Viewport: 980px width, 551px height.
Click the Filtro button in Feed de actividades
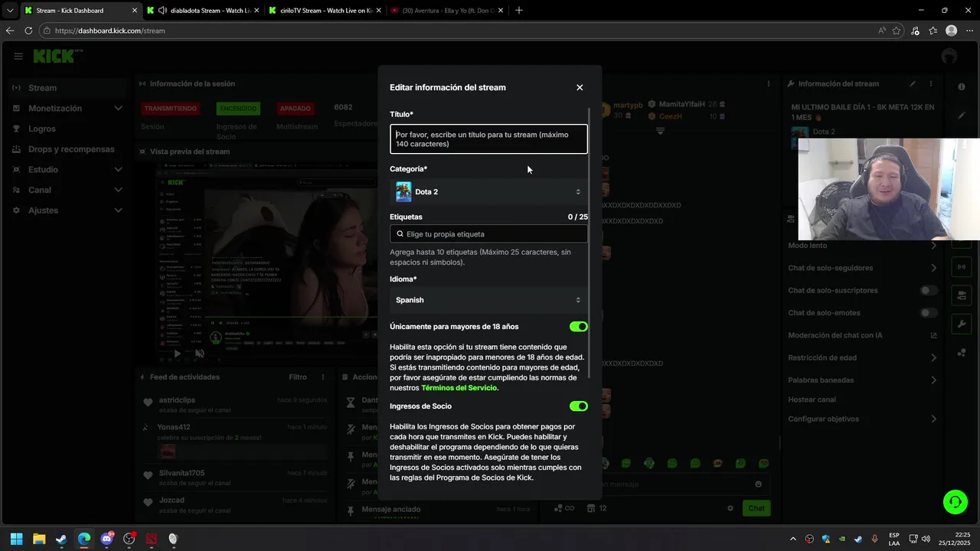coord(298,377)
